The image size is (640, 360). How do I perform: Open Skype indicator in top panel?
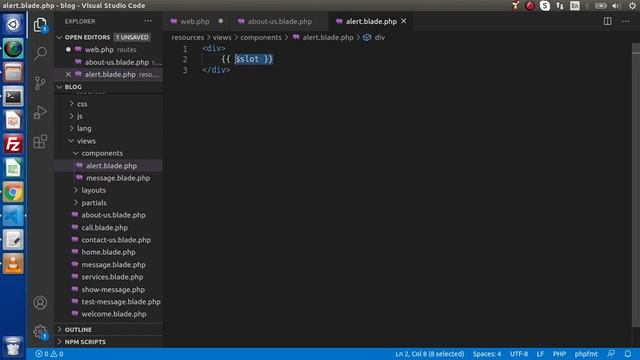coord(544,6)
